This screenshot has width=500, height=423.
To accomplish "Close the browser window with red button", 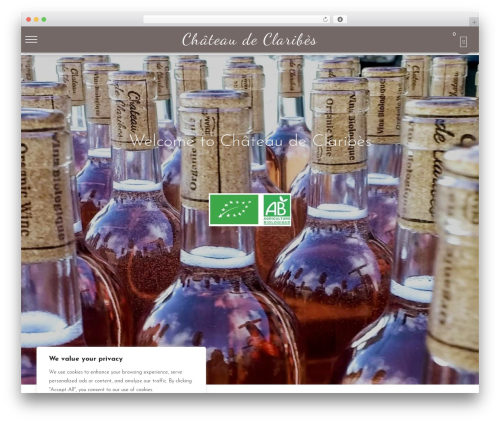I will pyautogui.click(x=29, y=19).
